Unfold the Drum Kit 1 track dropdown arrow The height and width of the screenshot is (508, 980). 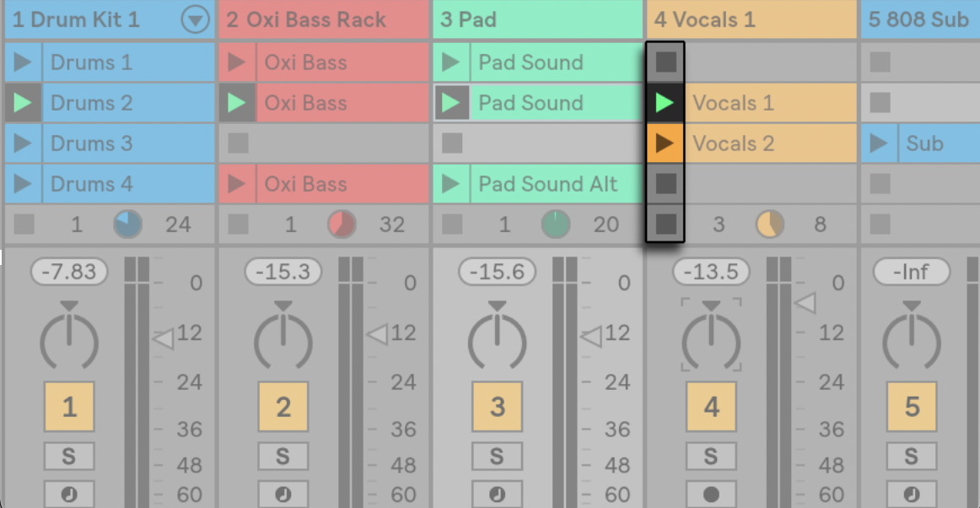click(196, 19)
